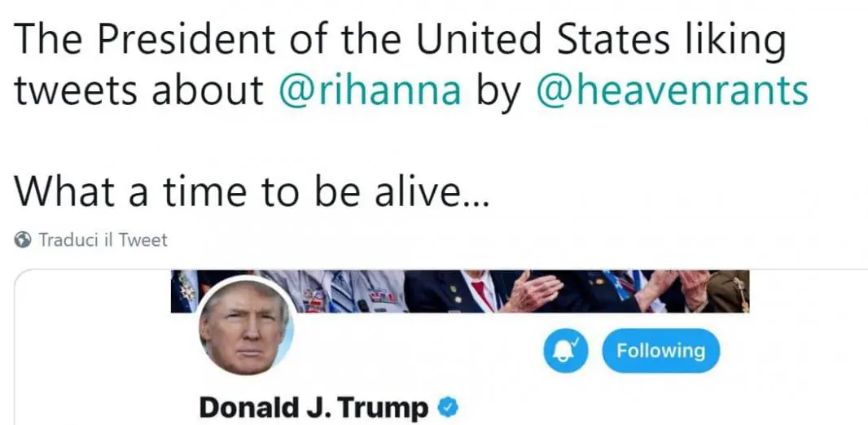
Task: Click the globe icon beside Traduci il Tweet
Action: [24, 240]
